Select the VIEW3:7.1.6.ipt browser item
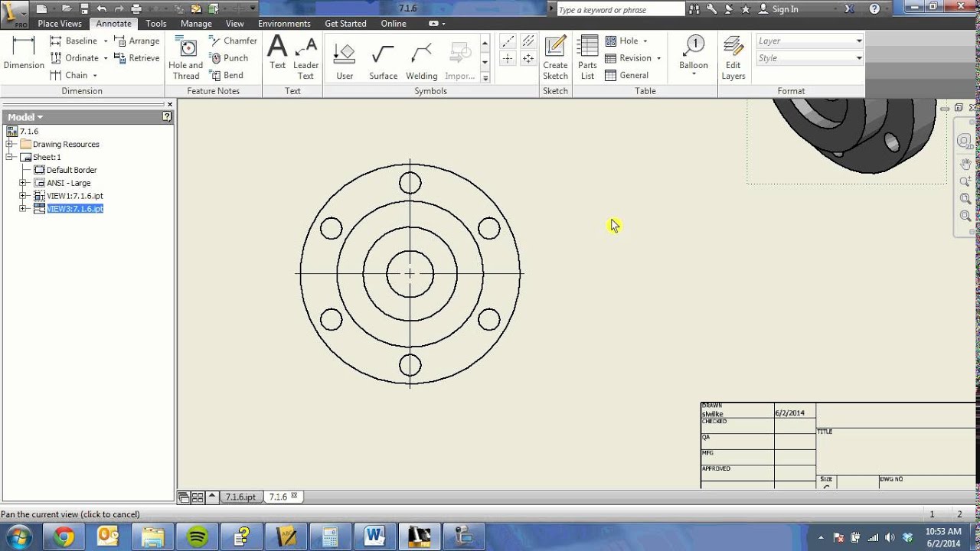The image size is (980, 551). click(x=74, y=208)
